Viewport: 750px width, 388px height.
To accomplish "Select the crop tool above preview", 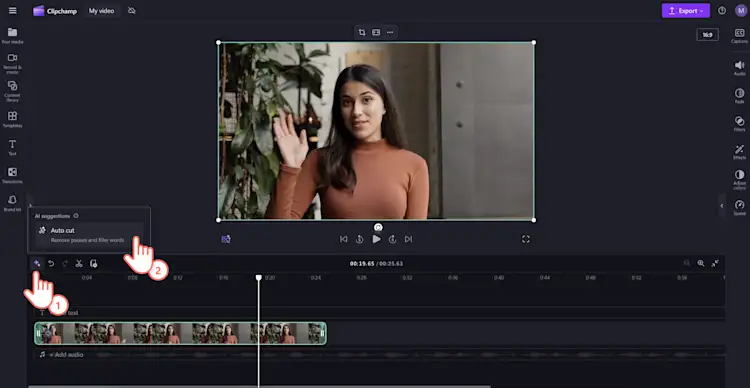I will pyautogui.click(x=362, y=32).
